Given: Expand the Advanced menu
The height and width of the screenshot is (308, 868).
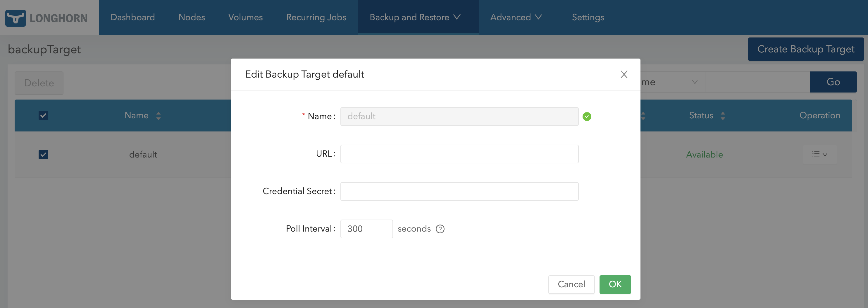Looking at the screenshot, I should click(516, 17).
